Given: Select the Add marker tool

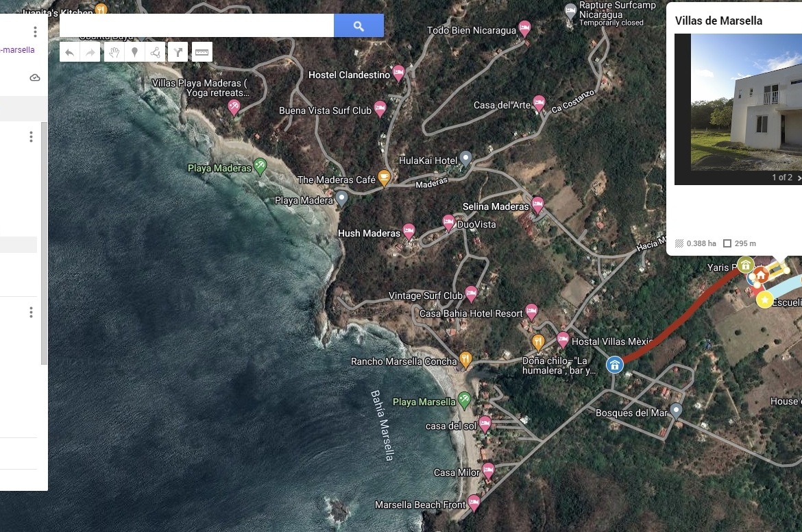Looking at the screenshot, I should click(x=134, y=52).
